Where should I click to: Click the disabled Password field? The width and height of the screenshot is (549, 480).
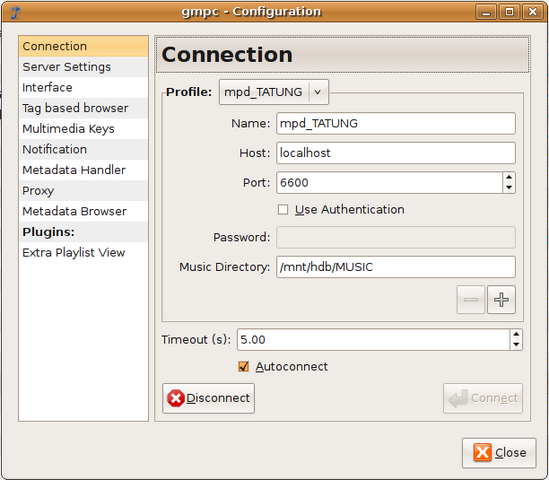pyautogui.click(x=396, y=237)
